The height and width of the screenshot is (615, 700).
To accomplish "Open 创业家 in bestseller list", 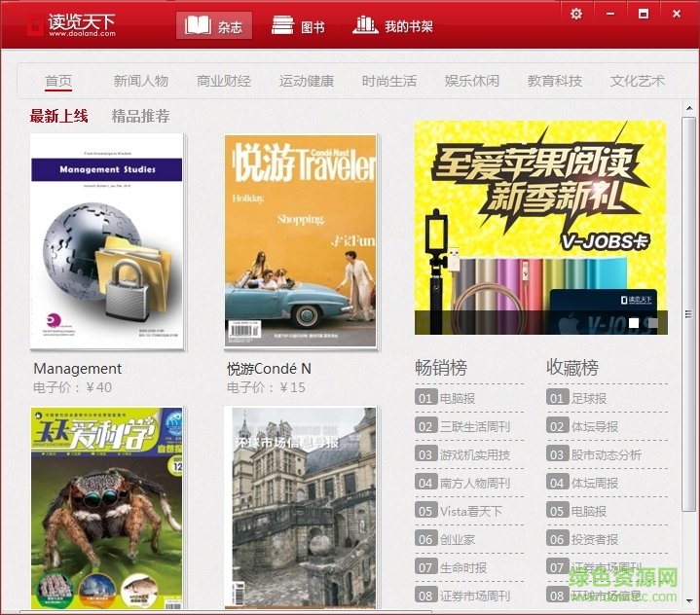I will tap(458, 539).
